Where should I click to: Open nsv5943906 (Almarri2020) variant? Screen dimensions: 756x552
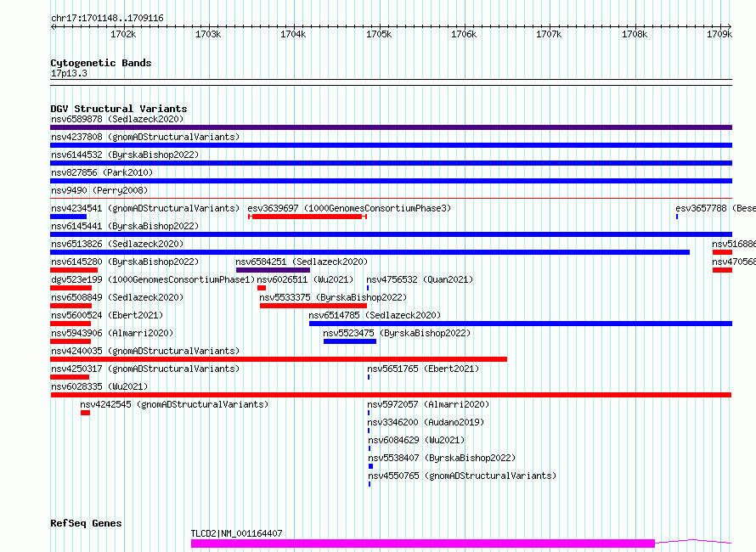point(112,333)
